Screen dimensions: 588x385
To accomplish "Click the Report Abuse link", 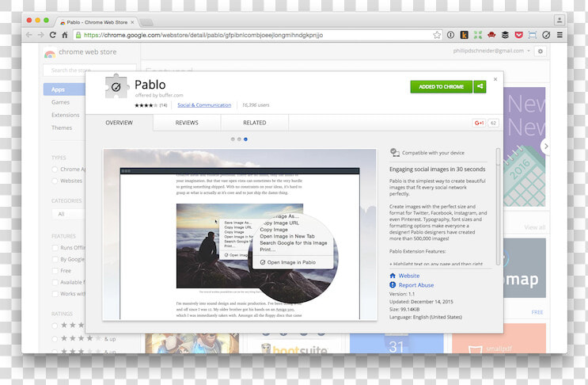I will pos(416,285).
